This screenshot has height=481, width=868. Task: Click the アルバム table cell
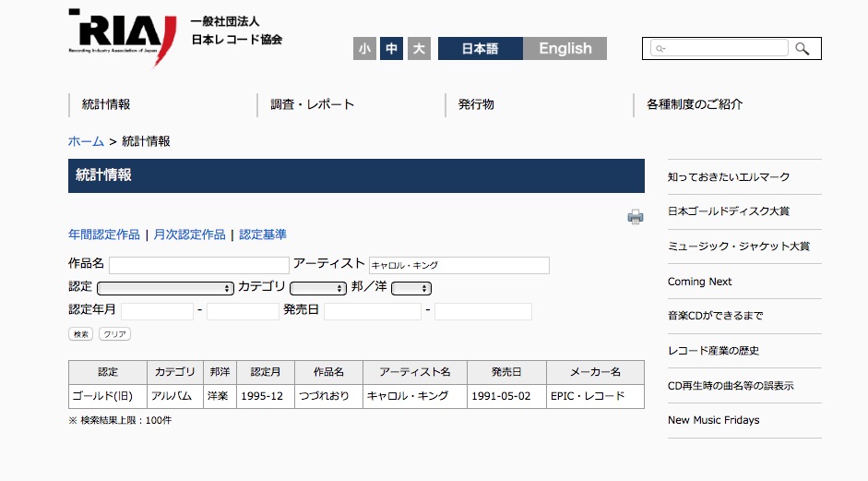pos(175,396)
